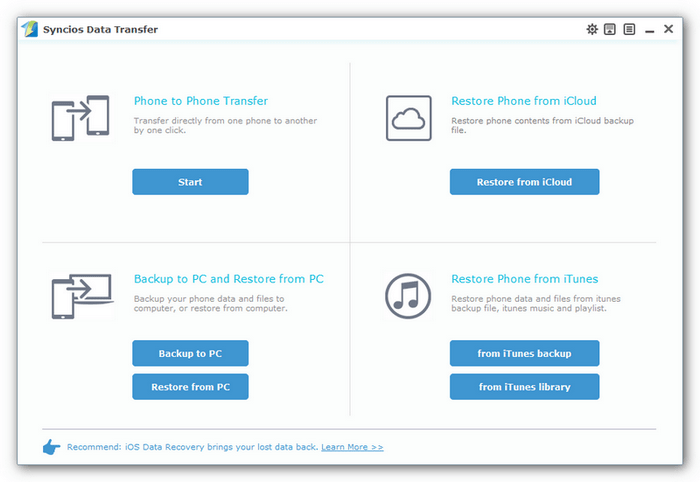Click the text 'Restore phone data and files from itunes'

pyautogui.click(x=536, y=299)
